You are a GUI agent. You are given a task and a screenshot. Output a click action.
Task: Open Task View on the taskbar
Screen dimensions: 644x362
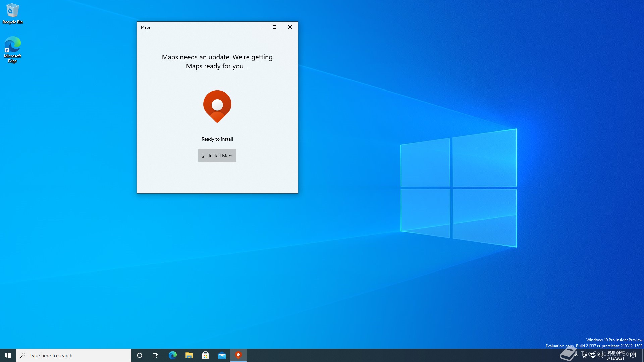(156, 355)
